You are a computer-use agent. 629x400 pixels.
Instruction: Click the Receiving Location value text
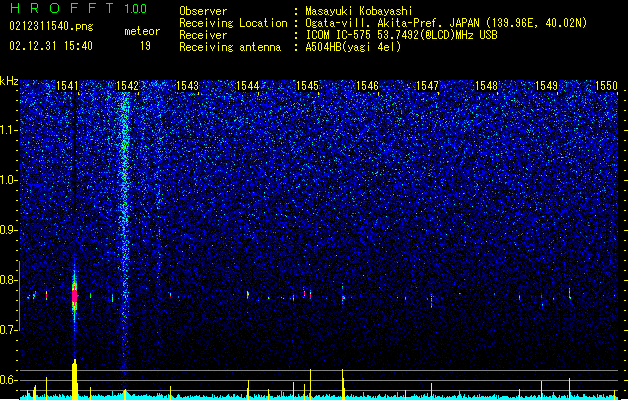pos(446,23)
